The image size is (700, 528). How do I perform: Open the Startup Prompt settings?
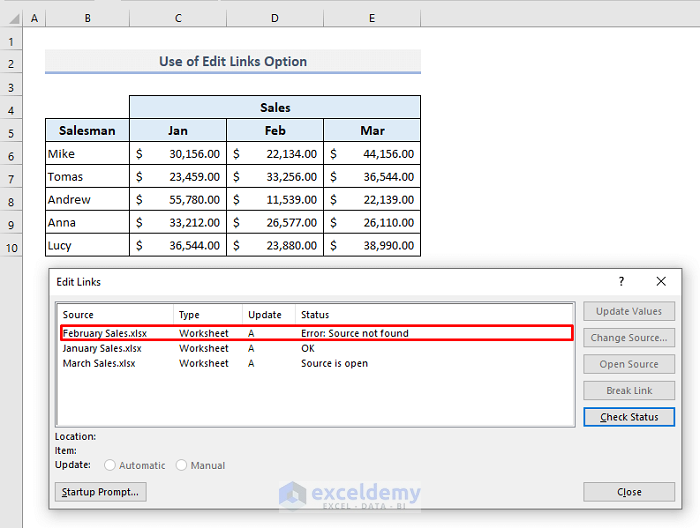click(x=100, y=492)
